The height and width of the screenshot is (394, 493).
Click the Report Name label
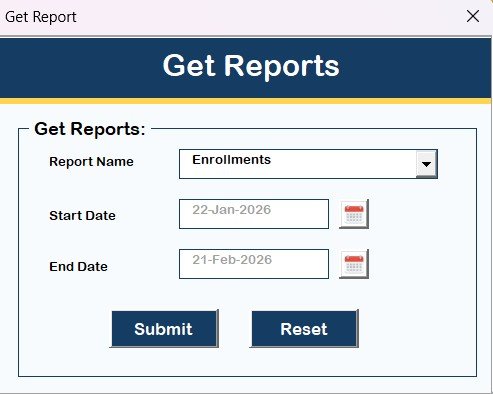coord(91,162)
